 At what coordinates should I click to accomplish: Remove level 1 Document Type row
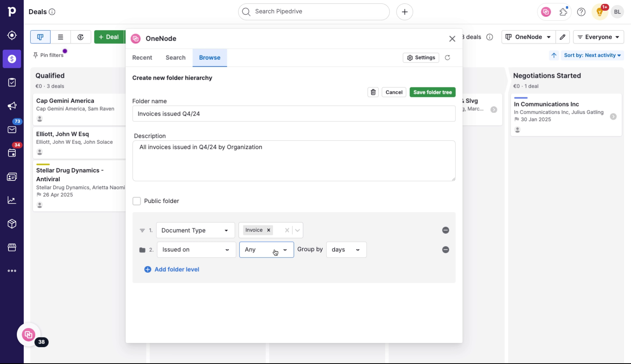point(445,230)
